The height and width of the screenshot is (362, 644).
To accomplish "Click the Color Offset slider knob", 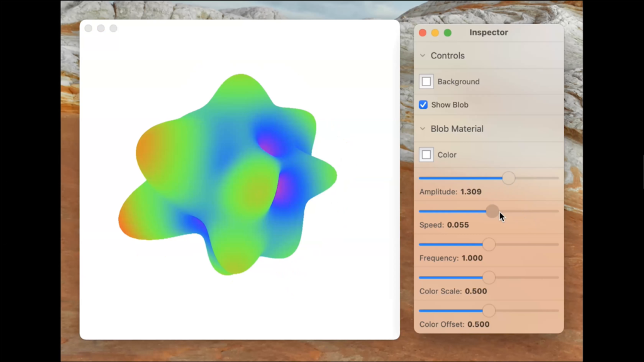I will click(489, 310).
